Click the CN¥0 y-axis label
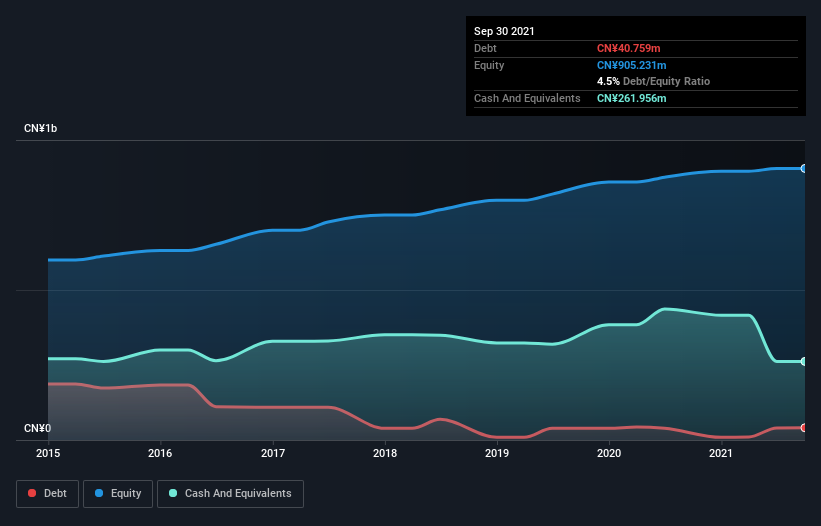The height and width of the screenshot is (526, 821). pos(37,428)
